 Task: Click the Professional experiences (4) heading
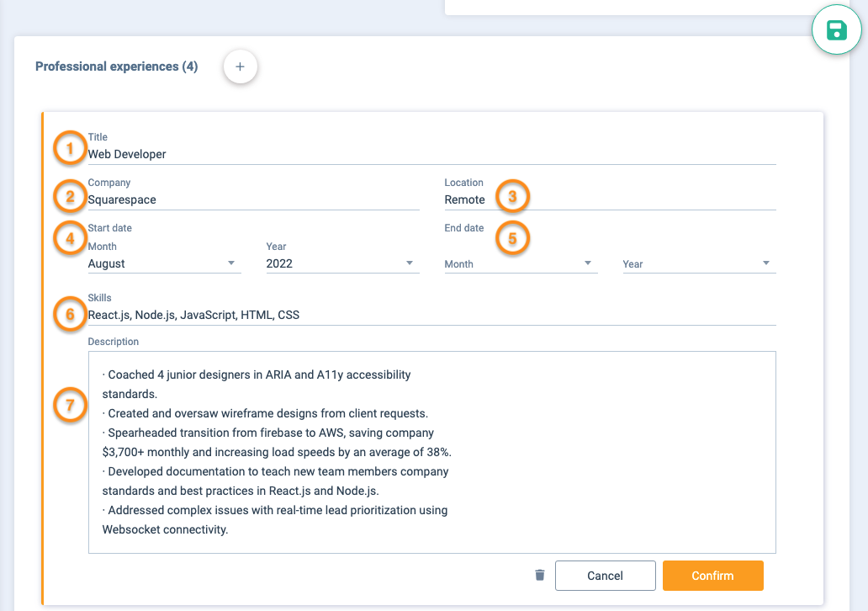(x=117, y=66)
